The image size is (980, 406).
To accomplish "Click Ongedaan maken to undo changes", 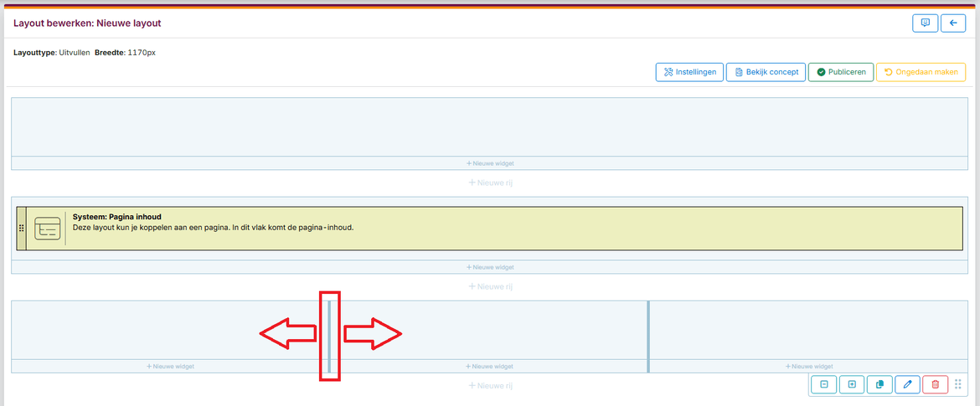I will tap(921, 72).
